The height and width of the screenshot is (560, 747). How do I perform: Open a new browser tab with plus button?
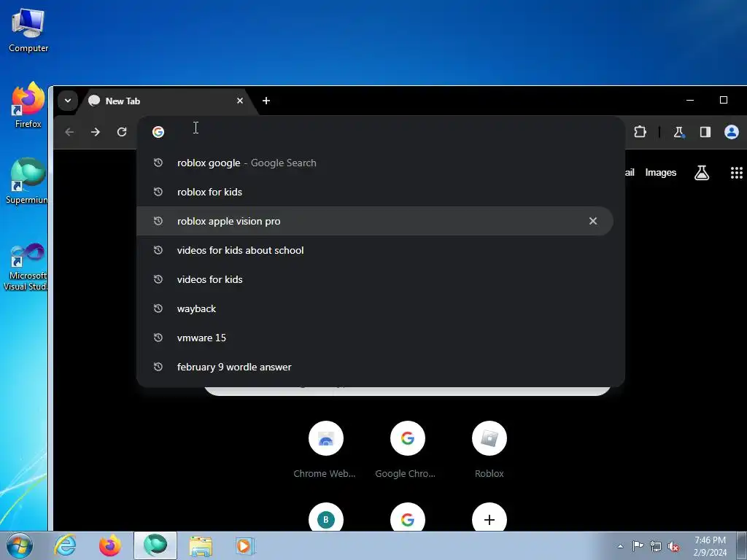[266, 101]
